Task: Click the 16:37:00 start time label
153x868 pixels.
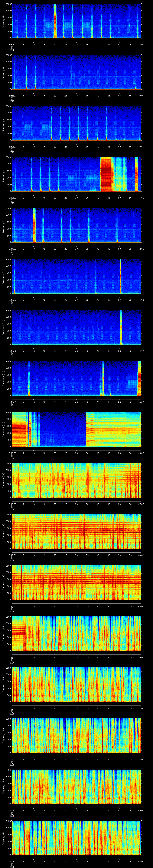Action: (x=12, y=44)
